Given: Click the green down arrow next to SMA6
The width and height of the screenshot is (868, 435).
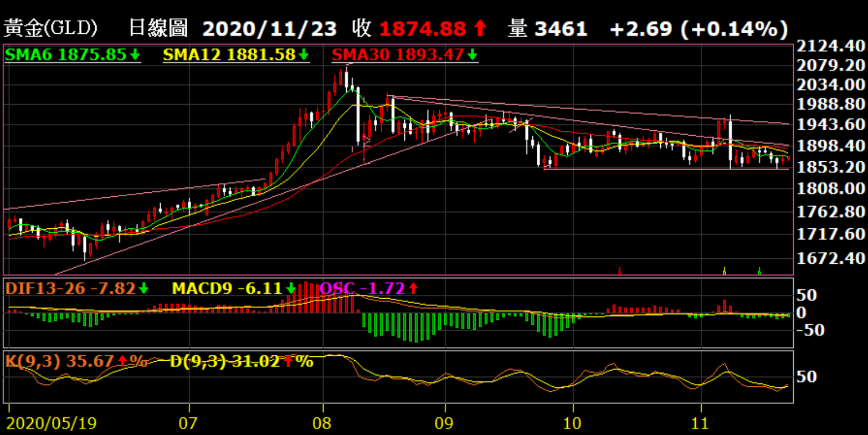Looking at the screenshot, I should [135, 55].
